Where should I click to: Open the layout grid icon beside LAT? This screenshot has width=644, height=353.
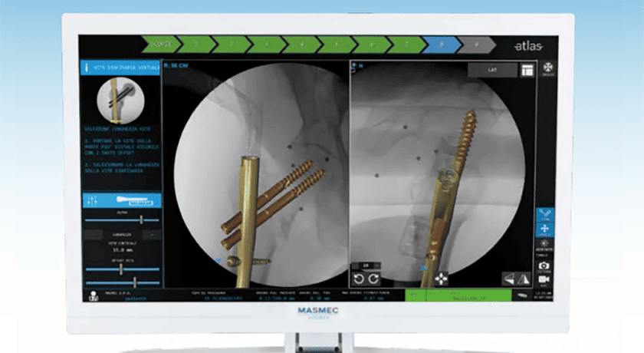tap(527, 71)
